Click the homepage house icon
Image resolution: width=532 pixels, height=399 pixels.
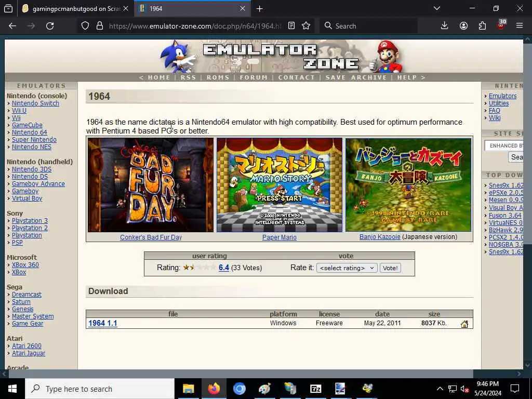point(464,324)
